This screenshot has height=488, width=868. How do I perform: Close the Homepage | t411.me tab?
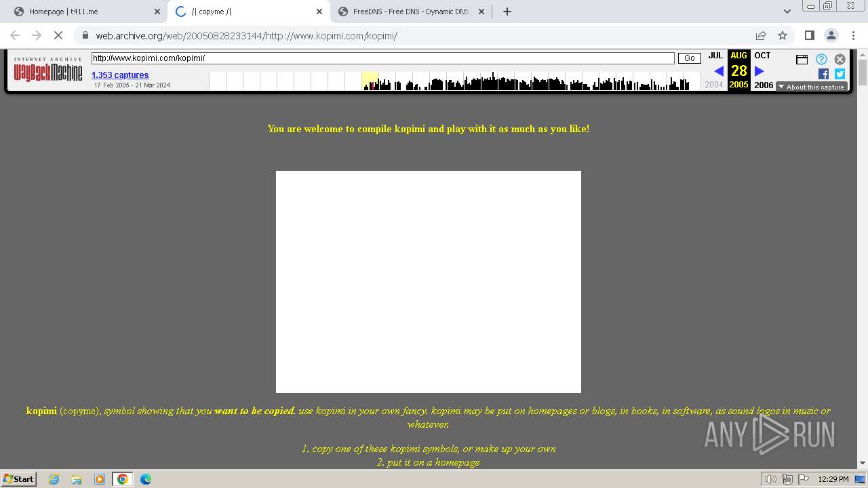tap(157, 12)
